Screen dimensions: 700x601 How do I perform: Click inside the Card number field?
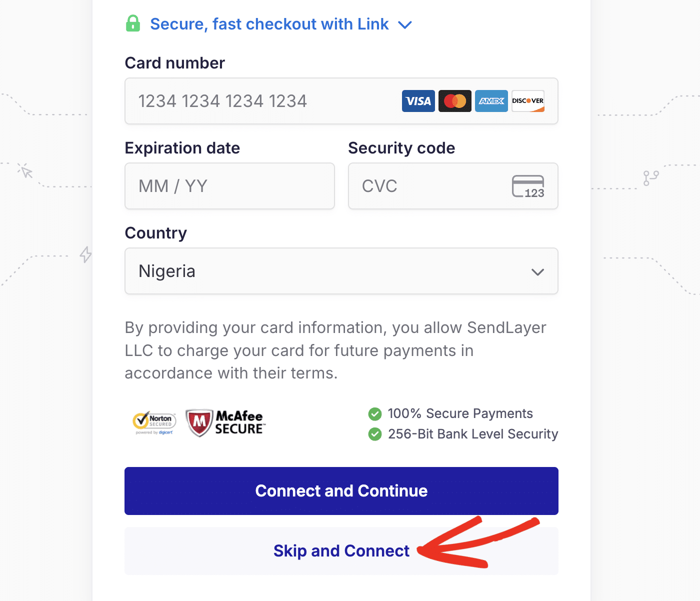pos(250,101)
